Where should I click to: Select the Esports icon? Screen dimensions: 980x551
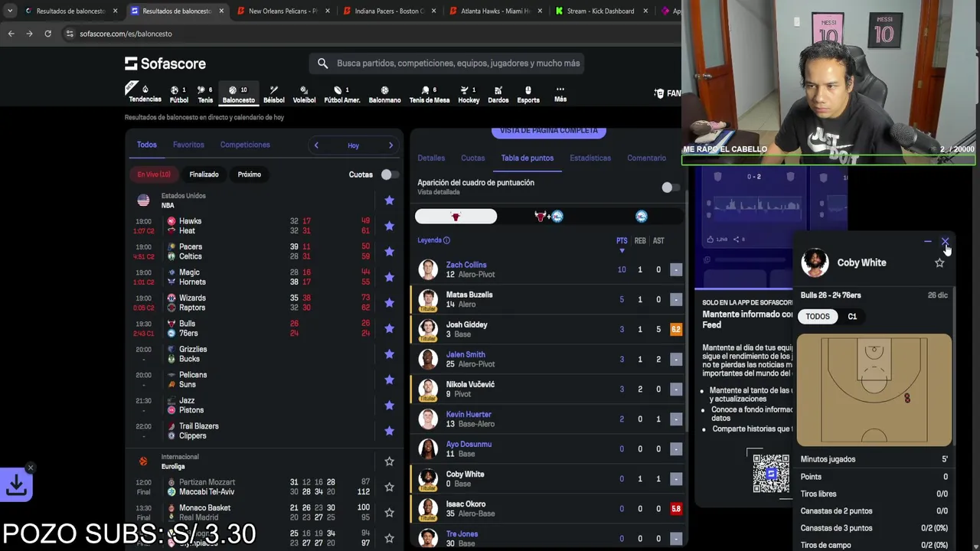point(528,94)
